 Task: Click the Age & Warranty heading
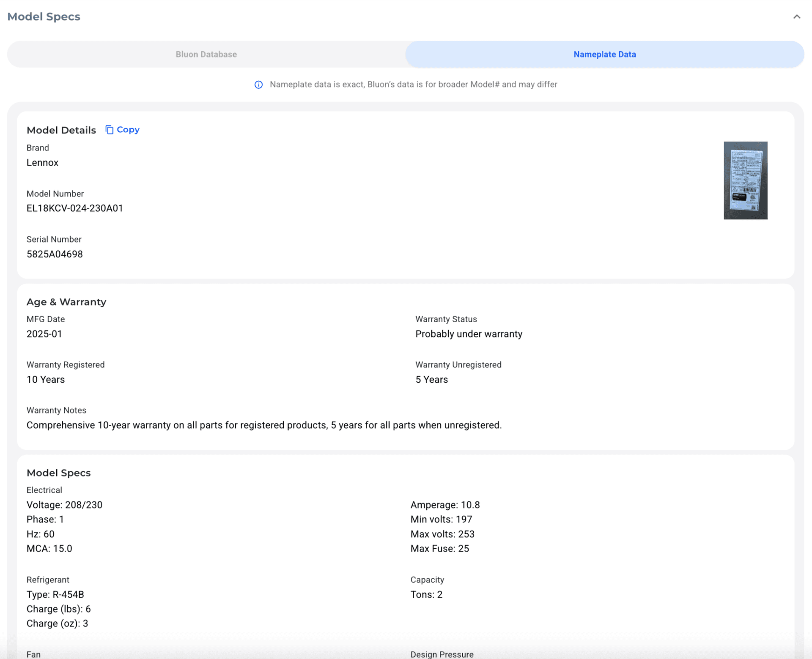66,302
